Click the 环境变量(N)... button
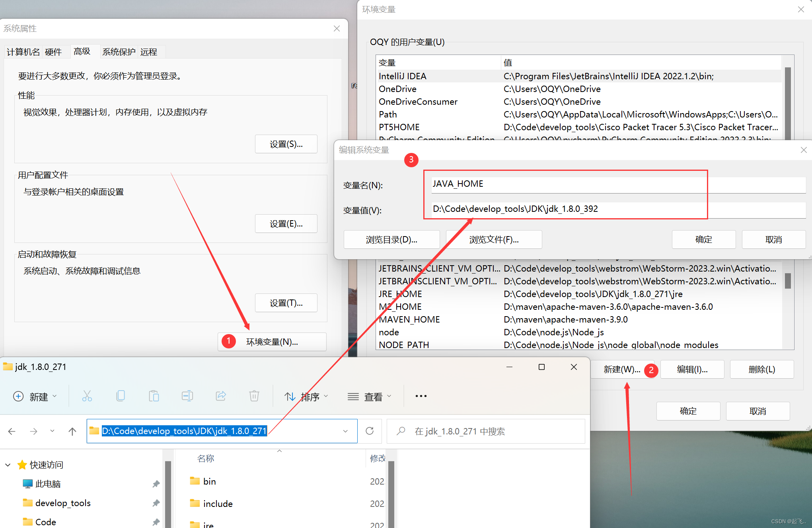Viewport: 812px width, 528px height. (x=272, y=342)
